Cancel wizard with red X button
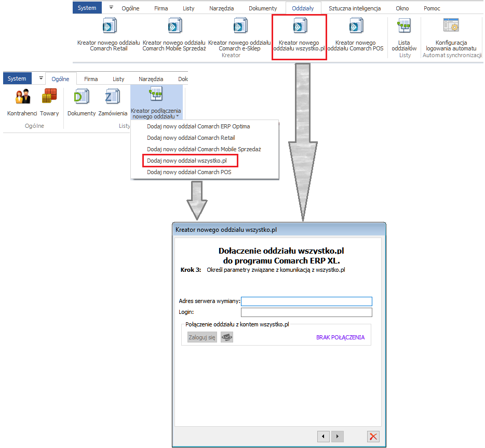The height and width of the screenshot is (448, 485). [x=373, y=437]
